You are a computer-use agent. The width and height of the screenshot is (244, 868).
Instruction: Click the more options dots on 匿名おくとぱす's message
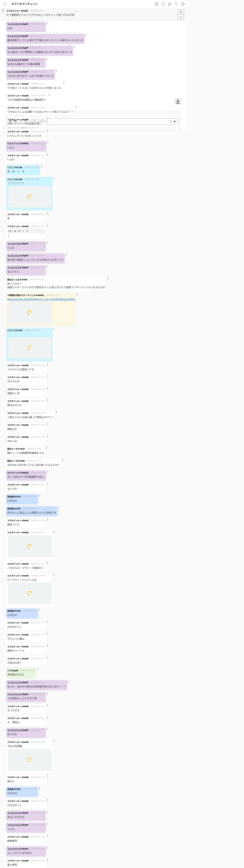pyautogui.click(x=108, y=279)
